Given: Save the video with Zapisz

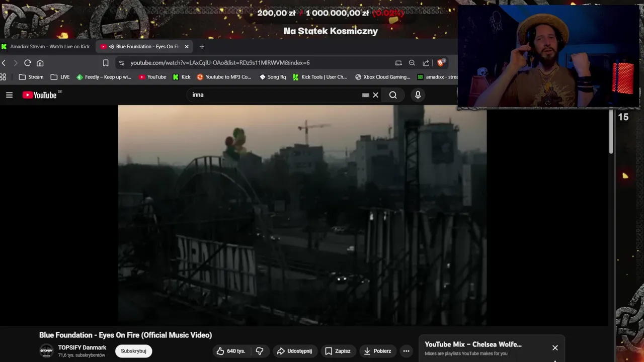Looking at the screenshot, I should tap(338, 351).
